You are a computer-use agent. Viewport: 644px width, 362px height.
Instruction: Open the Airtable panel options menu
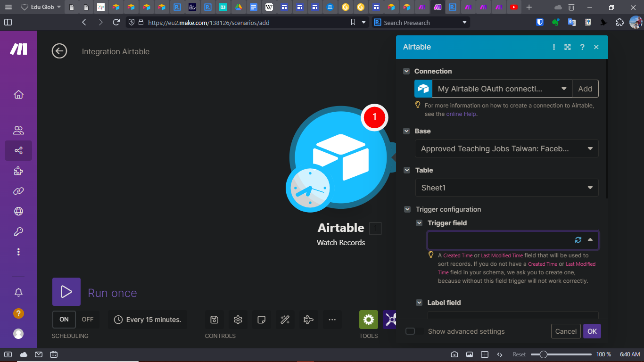coord(553,47)
